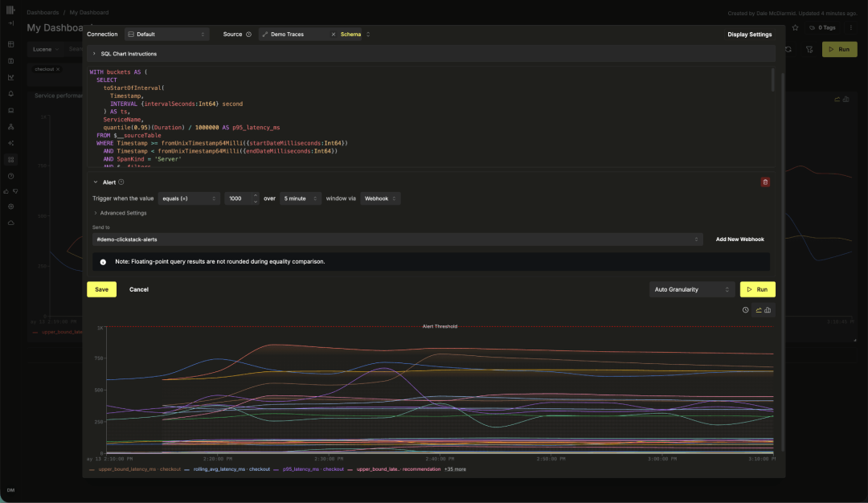Click the DM user avatar in the sidebar

10,490
